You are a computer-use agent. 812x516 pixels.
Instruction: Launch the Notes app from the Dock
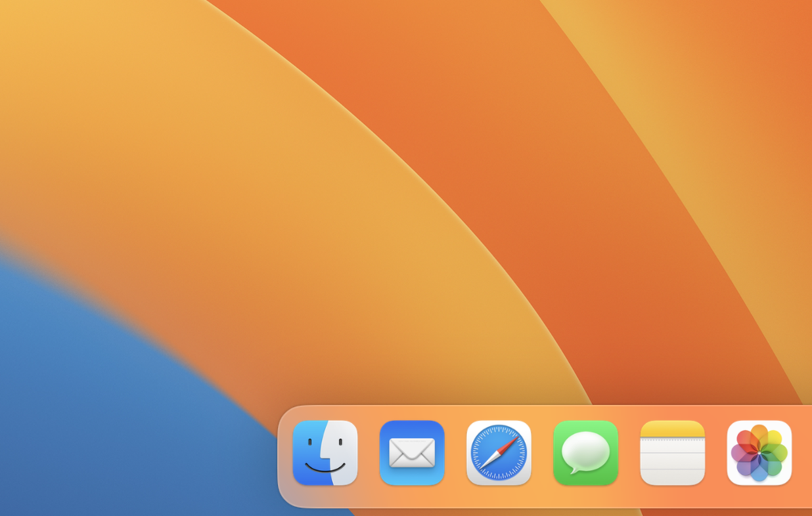pyautogui.click(x=673, y=453)
